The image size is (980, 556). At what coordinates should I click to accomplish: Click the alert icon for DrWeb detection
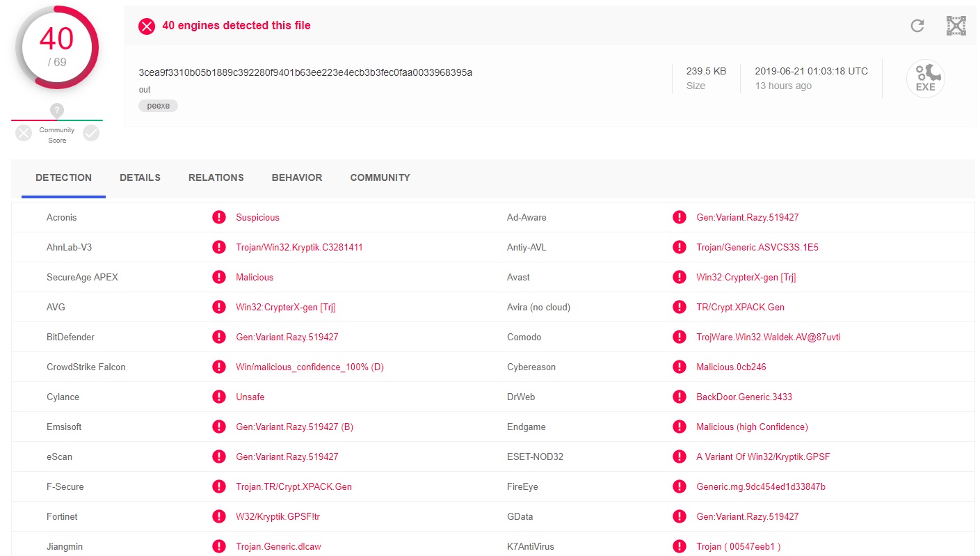click(680, 397)
